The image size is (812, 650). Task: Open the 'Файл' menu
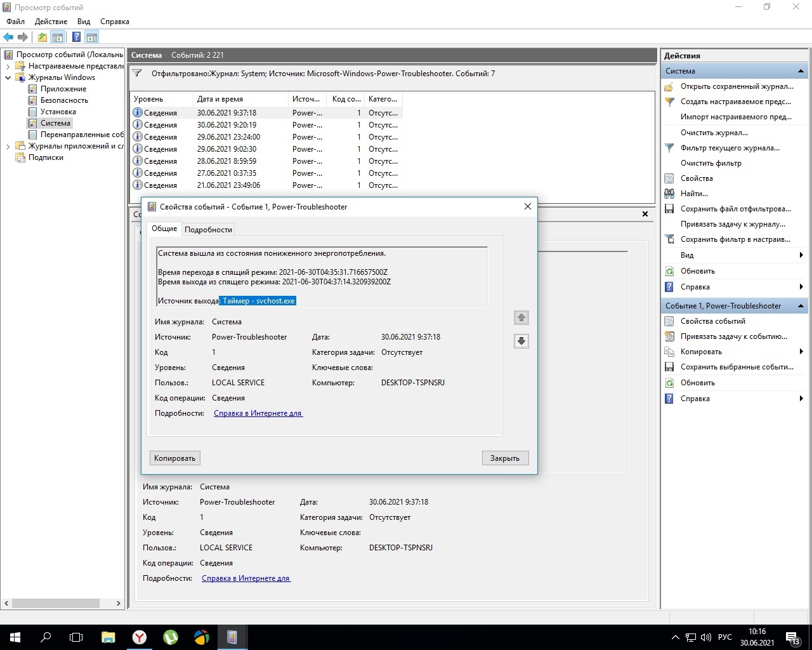[x=16, y=22]
